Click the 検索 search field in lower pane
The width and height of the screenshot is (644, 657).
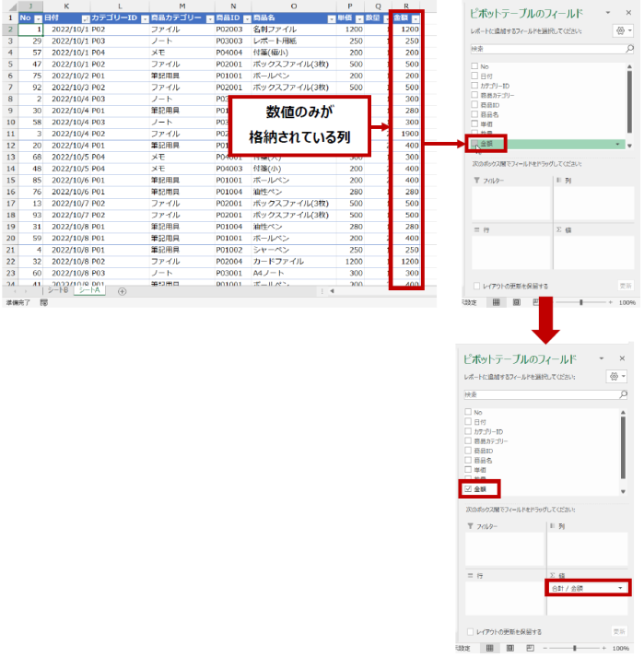544,393
